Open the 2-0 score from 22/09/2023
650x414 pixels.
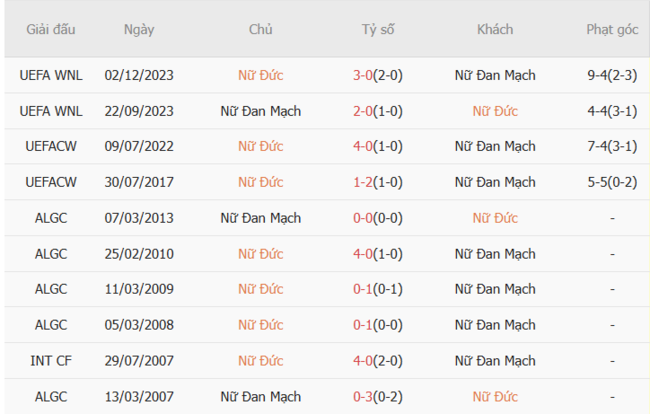[364, 111]
